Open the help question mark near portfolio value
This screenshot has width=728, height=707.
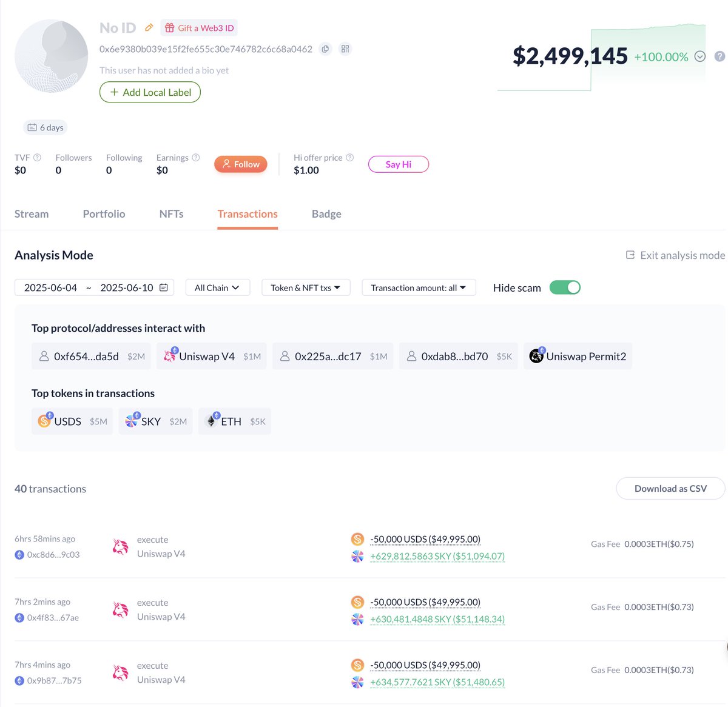tap(720, 56)
